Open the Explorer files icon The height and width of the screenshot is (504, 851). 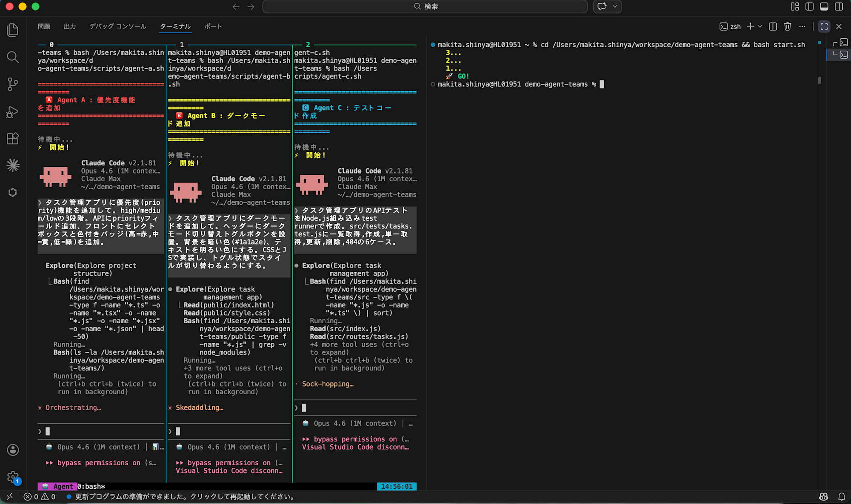[x=13, y=30]
